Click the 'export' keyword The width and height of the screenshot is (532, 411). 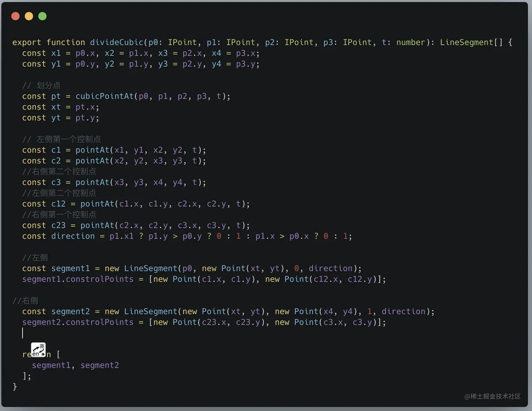[x=27, y=42]
